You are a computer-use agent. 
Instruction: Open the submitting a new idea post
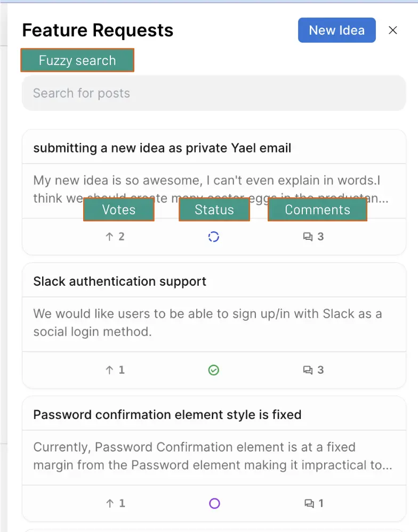tap(162, 148)
